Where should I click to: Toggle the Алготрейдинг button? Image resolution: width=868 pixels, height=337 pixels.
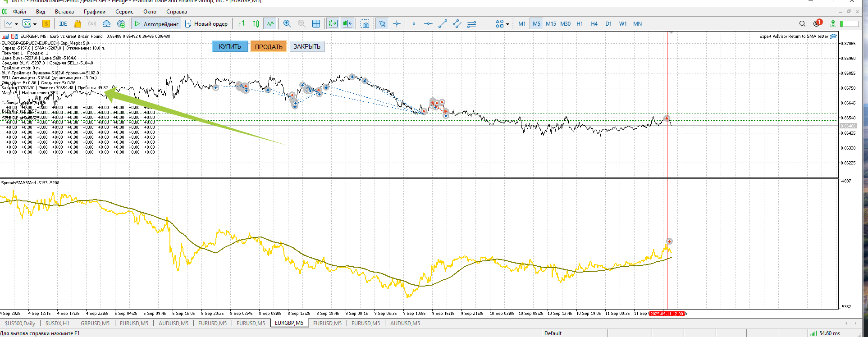tap(156, 24)
